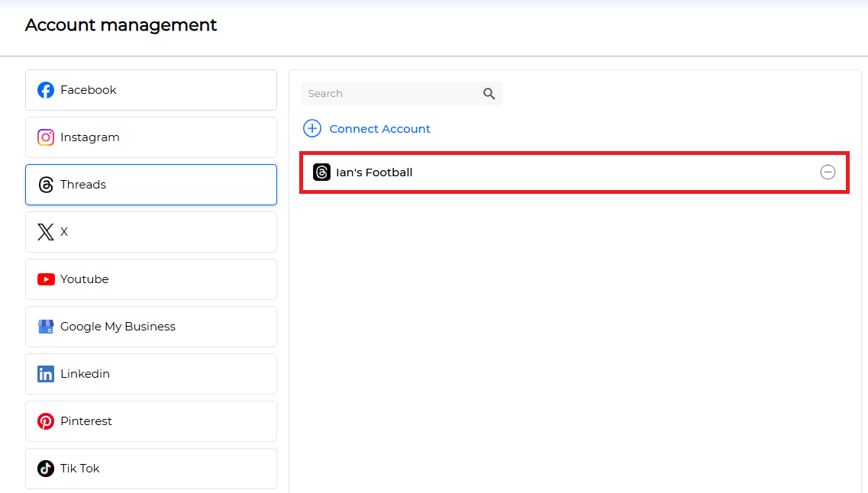Open the Facebook accounts tab

[x=151, y=90]
